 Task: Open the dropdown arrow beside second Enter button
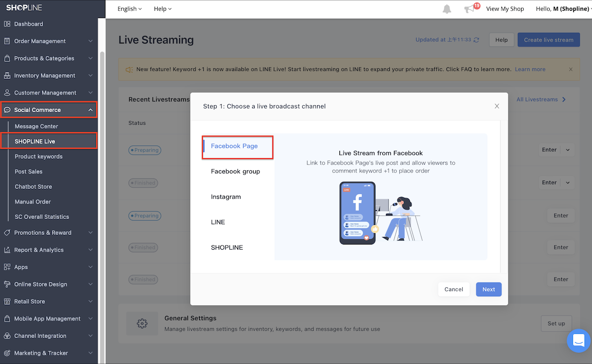[x=568, y=183]
